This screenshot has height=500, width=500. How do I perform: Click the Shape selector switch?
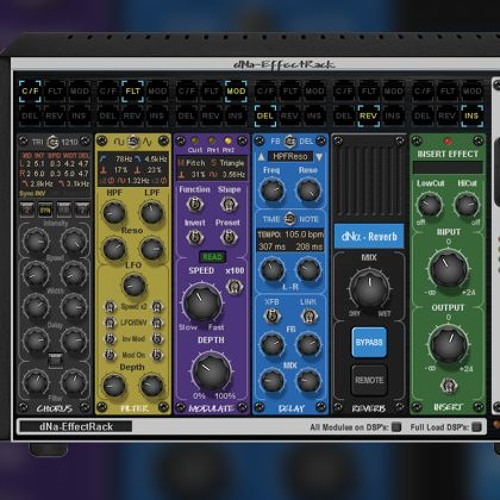tap(228, 204)
